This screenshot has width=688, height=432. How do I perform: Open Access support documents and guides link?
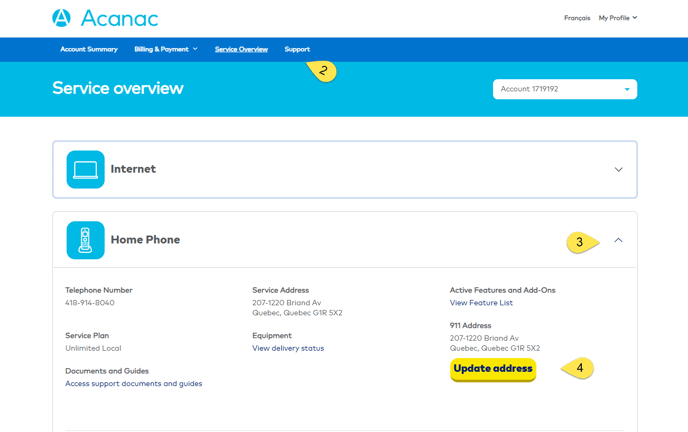click(133, 383)
